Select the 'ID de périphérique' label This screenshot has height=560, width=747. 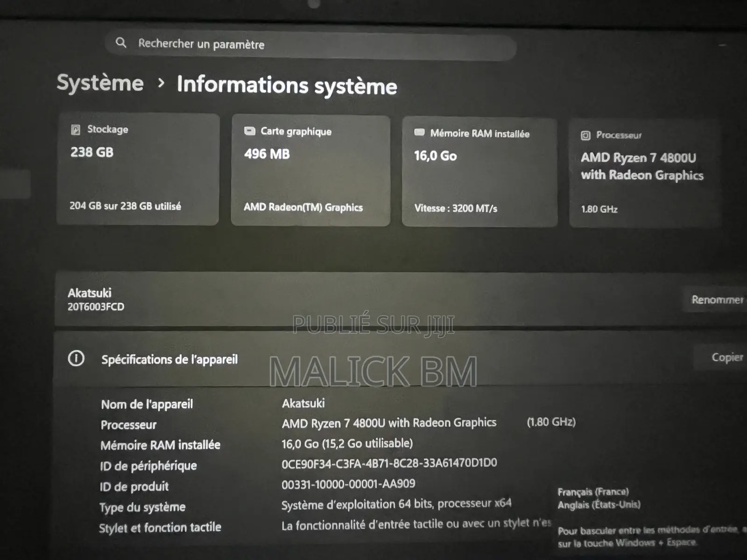coord(148,466)
